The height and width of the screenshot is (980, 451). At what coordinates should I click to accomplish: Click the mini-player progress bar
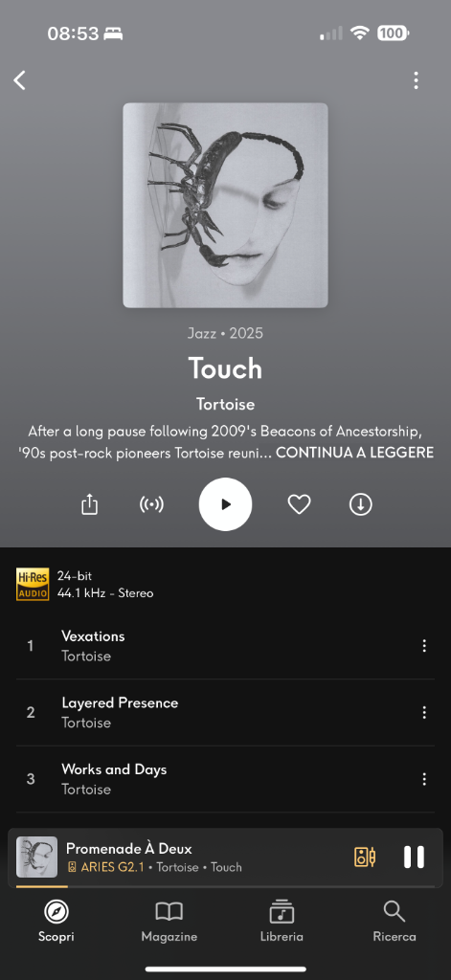225,886
